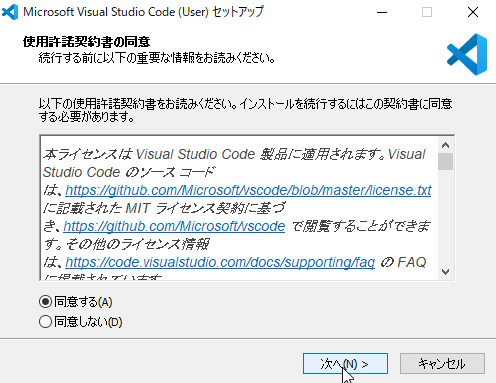Click the キャンセル button
Image resolution: width=496 pixels, height=383 pixels.
[442, 364]
